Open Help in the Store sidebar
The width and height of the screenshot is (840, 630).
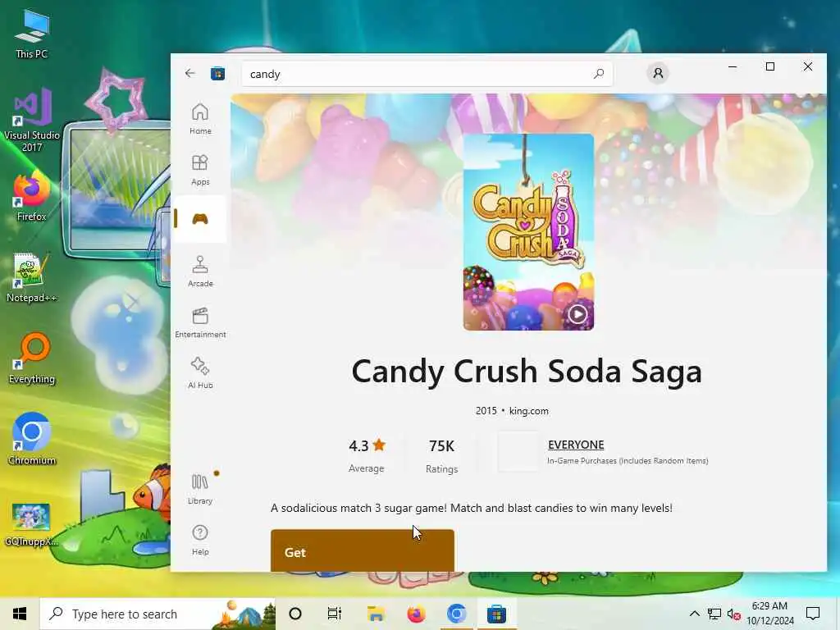click(200, 540)
